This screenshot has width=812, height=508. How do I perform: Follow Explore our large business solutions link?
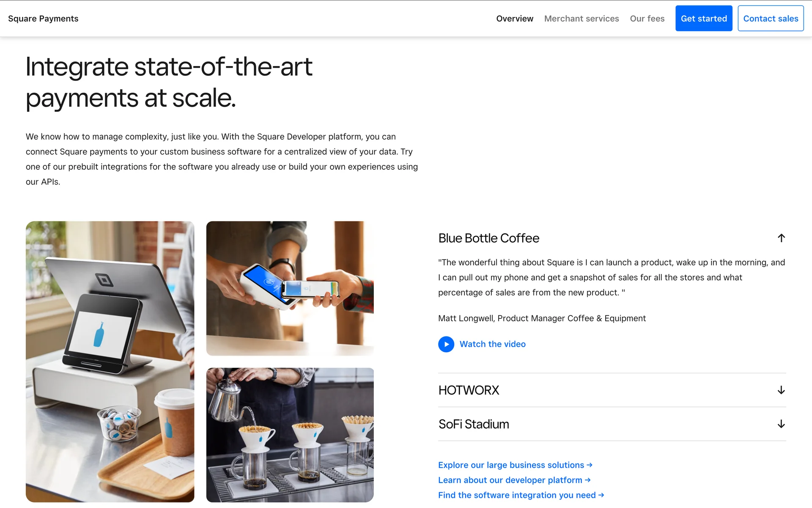515,465
